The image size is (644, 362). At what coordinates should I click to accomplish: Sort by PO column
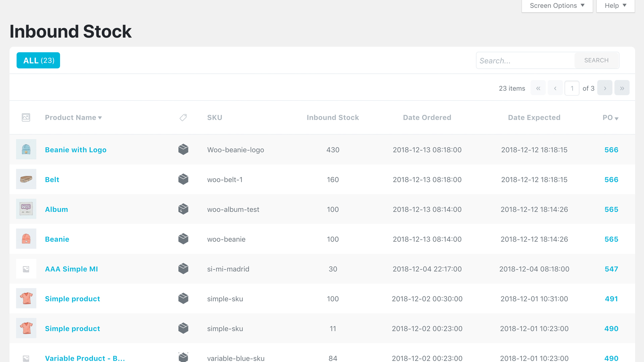tap(610, 118)
